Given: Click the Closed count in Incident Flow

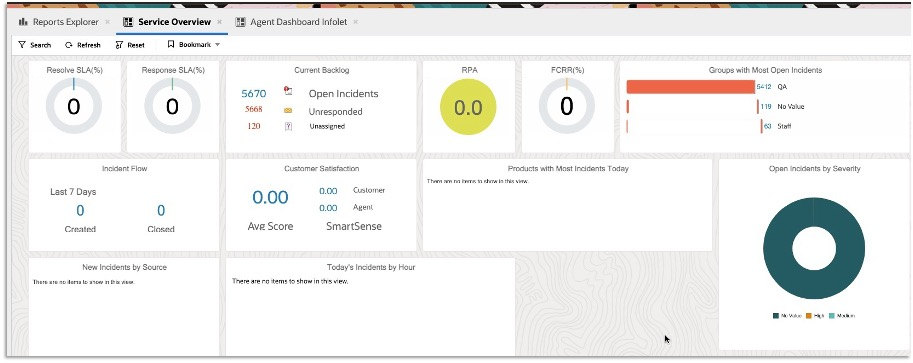Looking at the screenshot, I should point(161,210).
